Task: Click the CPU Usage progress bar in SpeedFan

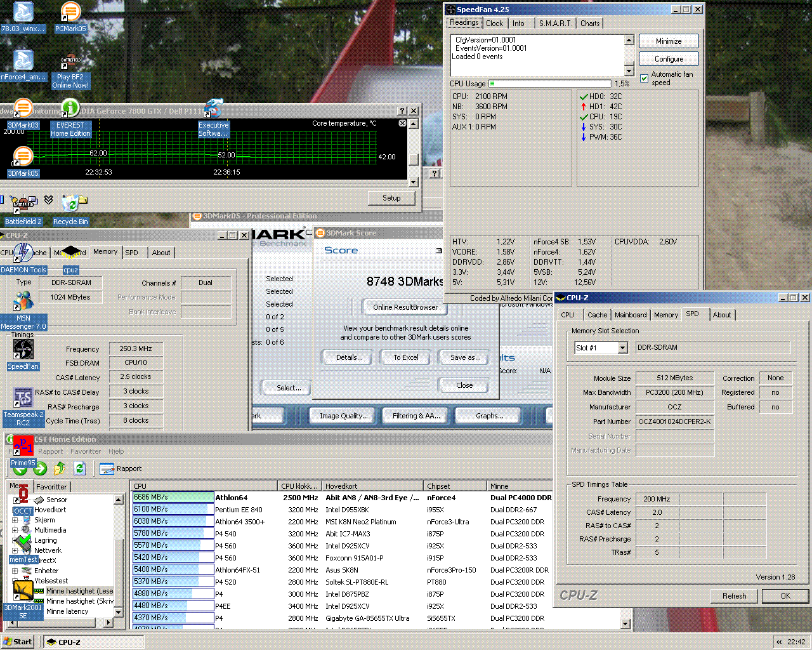Action: tap(549, 83)
